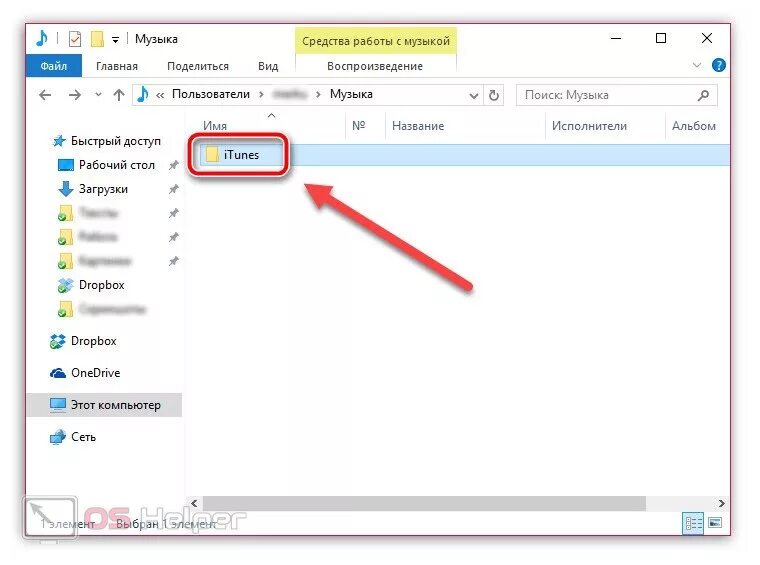The width and height of the screenshot is (760, 565).
Task: Click the horizontal scrollbar left arrow
Action: coord(194,503)
